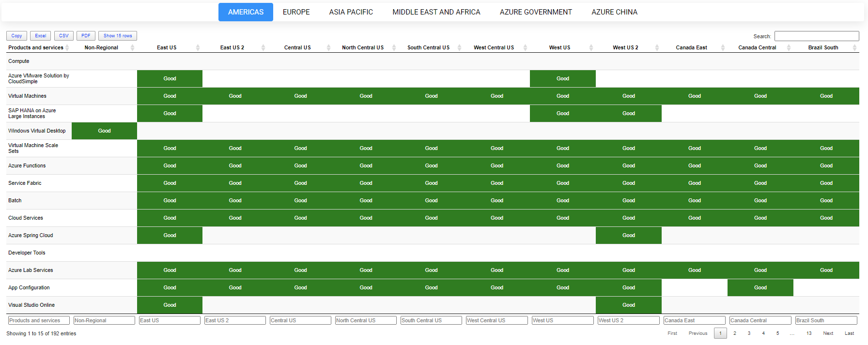This screenshot has height=345, width=868.
Task: Switch to the Europe tab
Action: coord(296,12)
